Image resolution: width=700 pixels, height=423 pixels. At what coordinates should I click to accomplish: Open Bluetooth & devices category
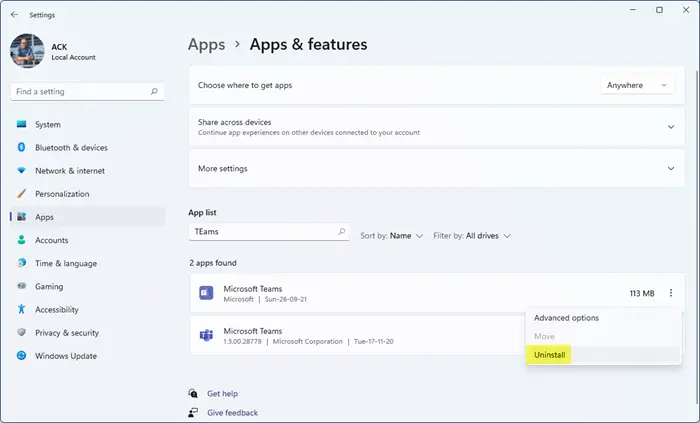click(x=88, y=148)
